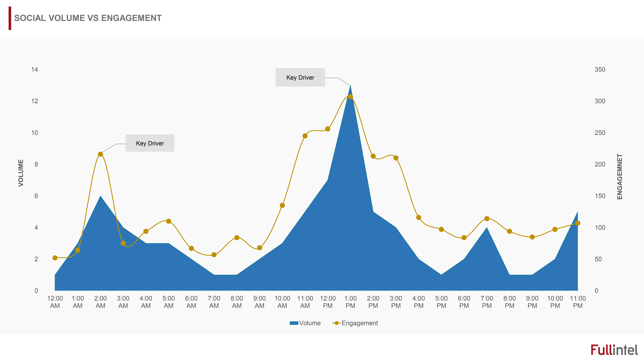Screen dimensions: 644x362
Task: Click the 'Volume' legend label
Action: pos(310,323)
